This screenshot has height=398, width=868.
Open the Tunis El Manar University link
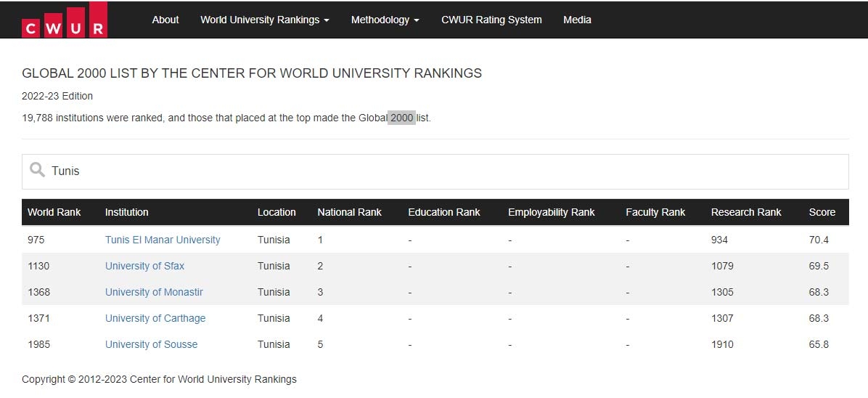click(163, 240)
